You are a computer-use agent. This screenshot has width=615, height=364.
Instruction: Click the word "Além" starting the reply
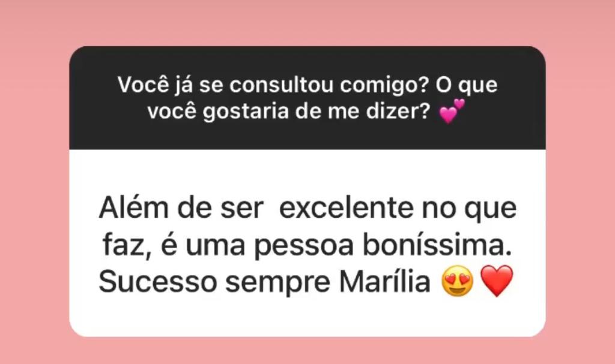[134, 207]
